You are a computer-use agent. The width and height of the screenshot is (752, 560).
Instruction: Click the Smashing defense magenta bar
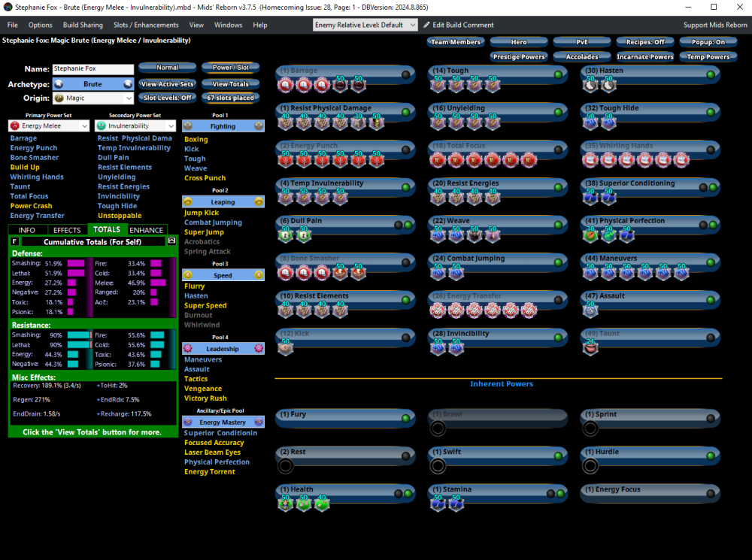[x=76, y=264]
